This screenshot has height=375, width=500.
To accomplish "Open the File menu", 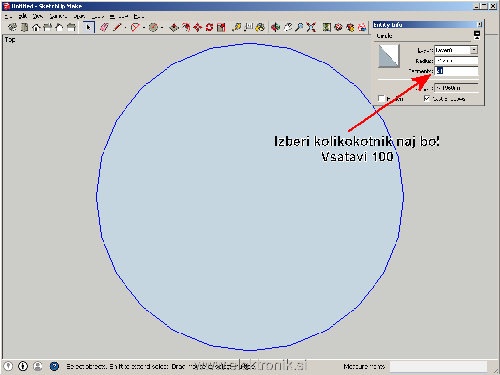I will click(x=8, y=16).
